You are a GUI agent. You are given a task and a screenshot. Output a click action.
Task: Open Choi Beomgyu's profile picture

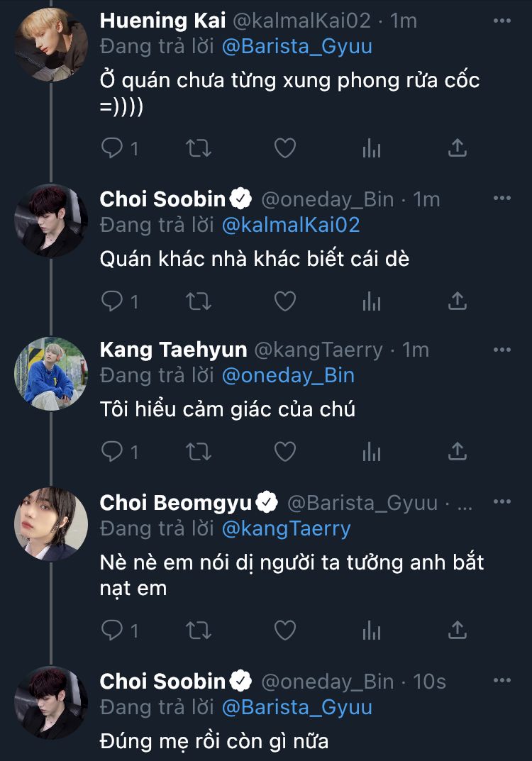[51, 525]
